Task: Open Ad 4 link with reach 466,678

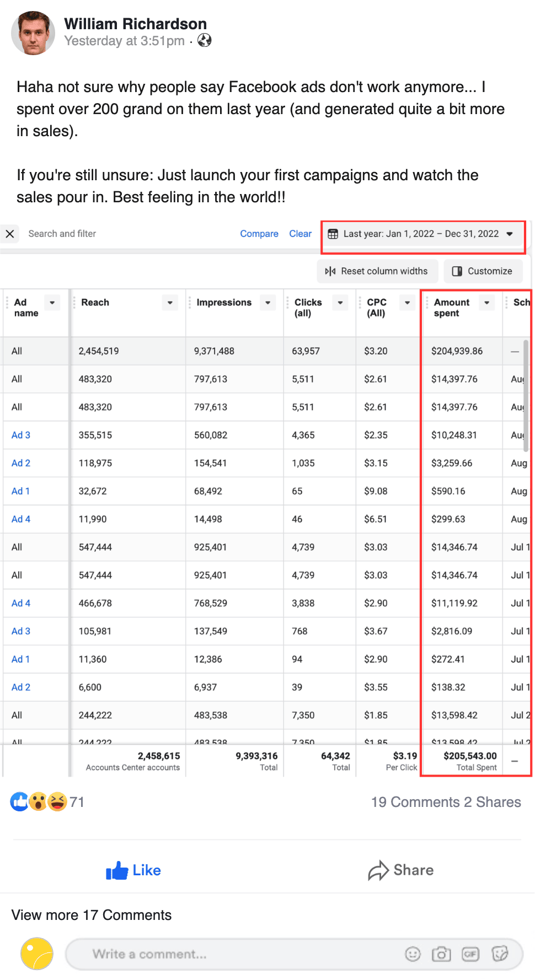Action: [x=21, y=604]
